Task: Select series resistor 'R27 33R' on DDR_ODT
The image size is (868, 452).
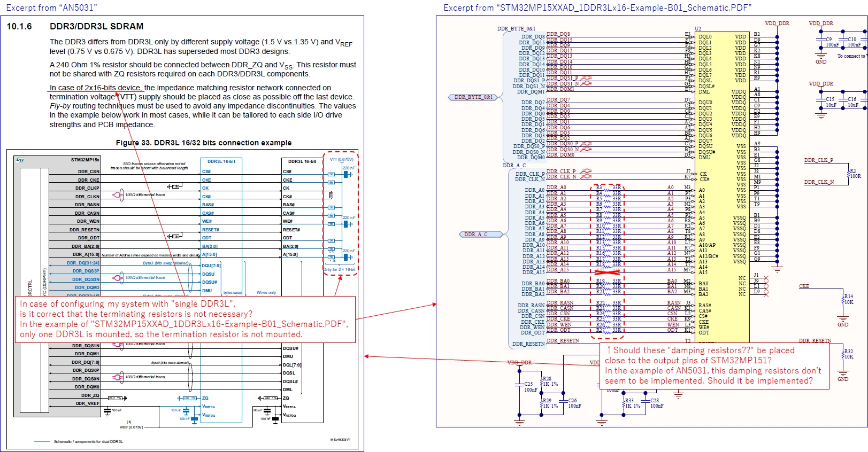Action: point(609,330)
